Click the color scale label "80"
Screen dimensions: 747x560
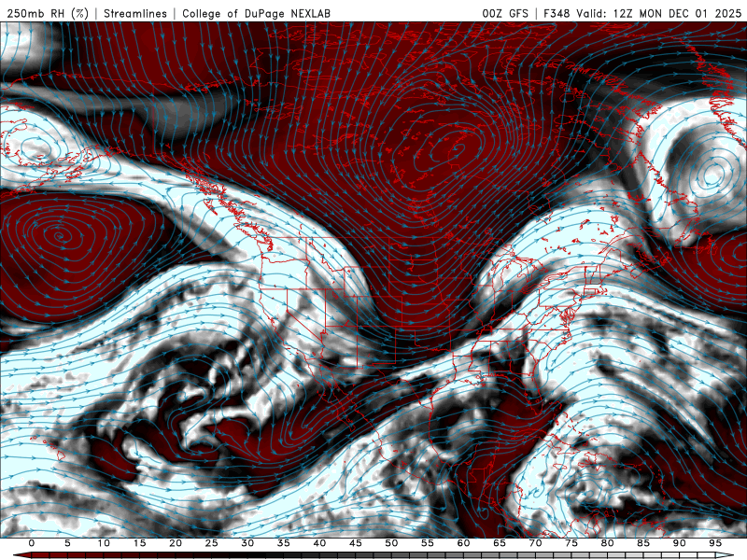point(607,543)
